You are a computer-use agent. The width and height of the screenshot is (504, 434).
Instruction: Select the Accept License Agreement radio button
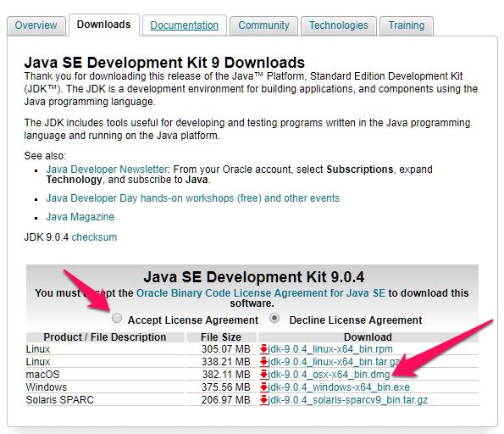click(x=117, y=318)
